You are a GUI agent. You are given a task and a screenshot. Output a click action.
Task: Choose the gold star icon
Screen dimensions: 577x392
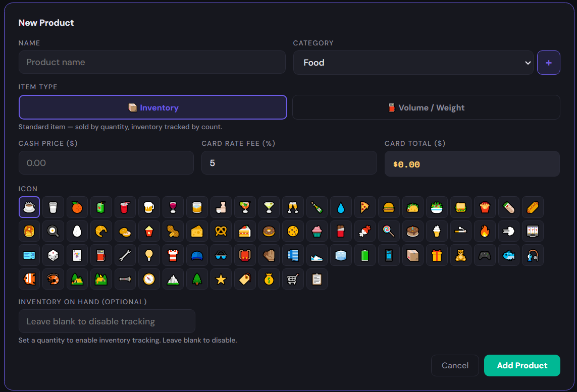(x=221, y=279)
